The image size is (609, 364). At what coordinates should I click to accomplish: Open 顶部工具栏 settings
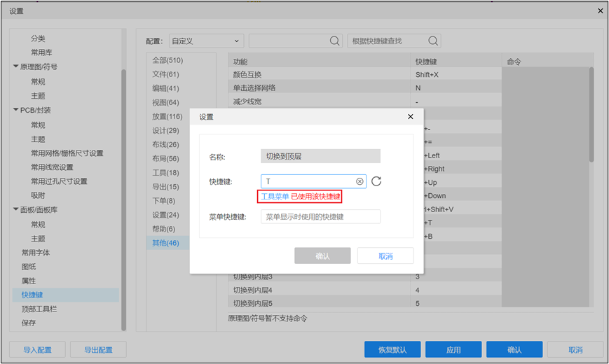point(39,309)
